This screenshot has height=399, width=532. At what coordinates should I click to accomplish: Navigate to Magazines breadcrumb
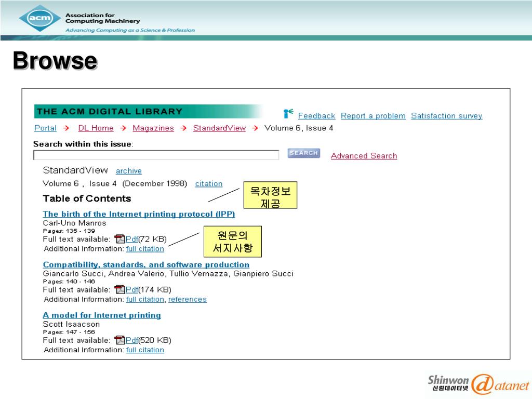(153, 128)
